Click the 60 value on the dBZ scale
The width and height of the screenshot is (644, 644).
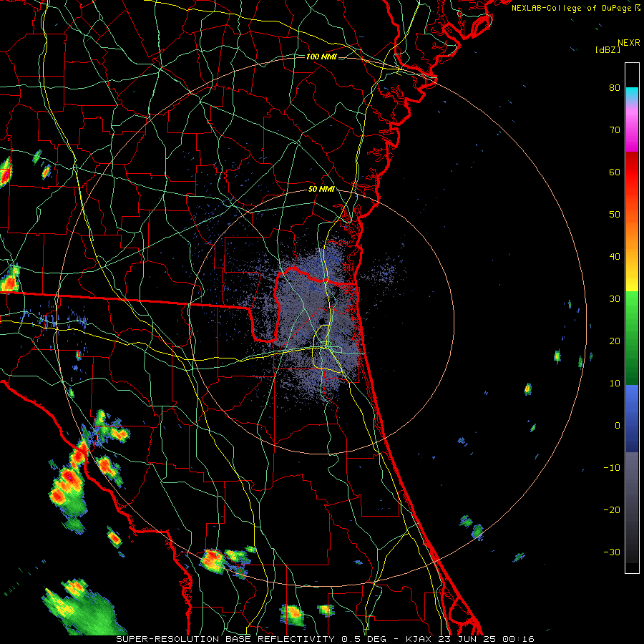pos(615,172)
